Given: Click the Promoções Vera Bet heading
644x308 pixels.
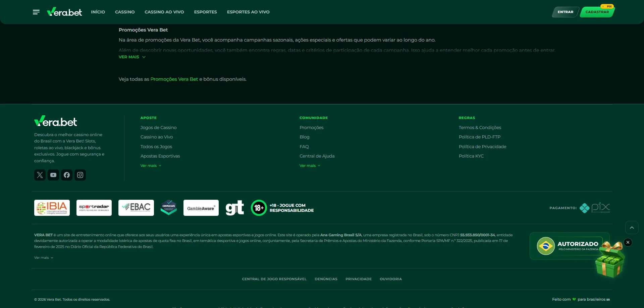Looking at the screenshot, I should click(x=143, y=30).
